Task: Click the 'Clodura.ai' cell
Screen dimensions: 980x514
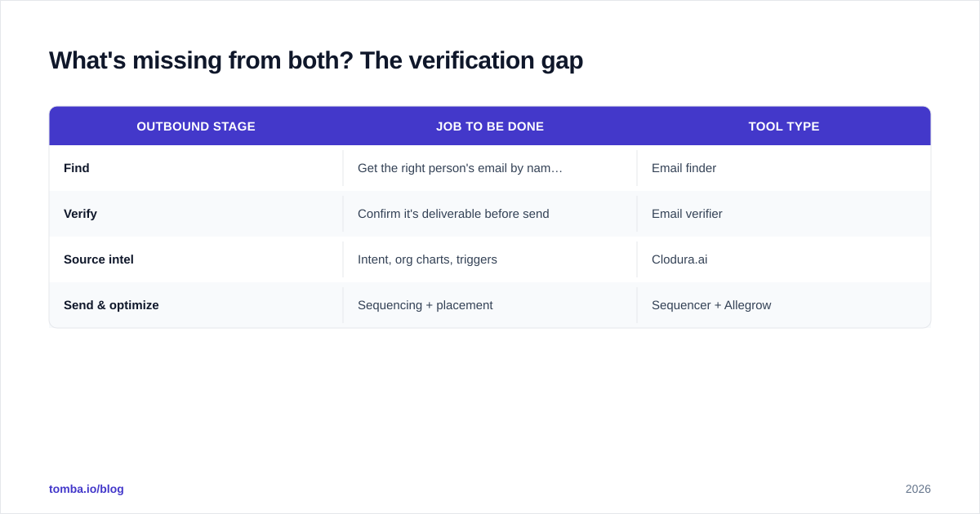Action: coord(784,259)
